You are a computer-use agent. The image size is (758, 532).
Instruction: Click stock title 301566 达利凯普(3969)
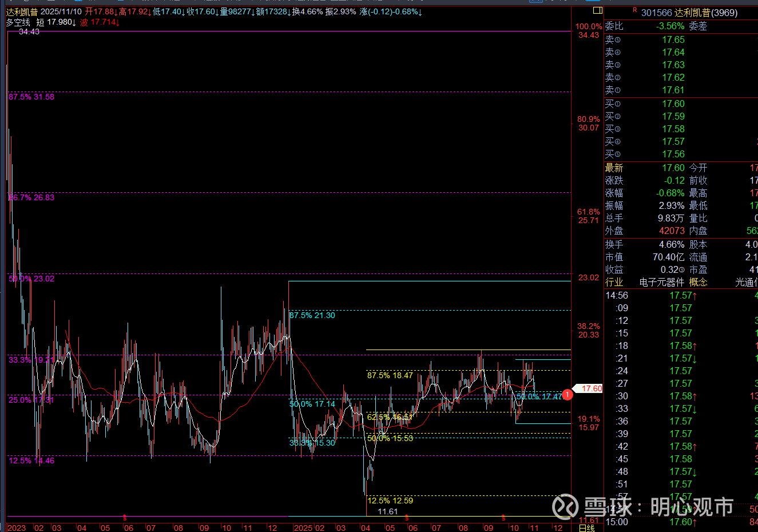point(689,13)
